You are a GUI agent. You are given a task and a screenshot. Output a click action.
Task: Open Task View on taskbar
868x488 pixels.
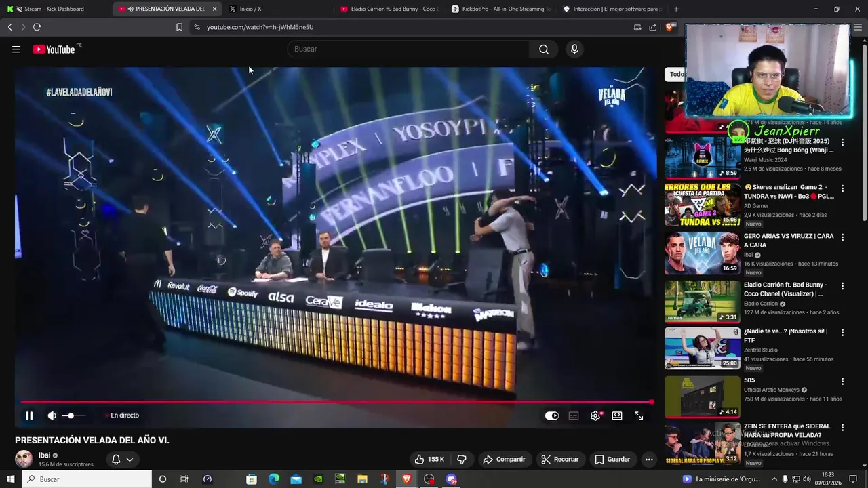click(184, 479)
